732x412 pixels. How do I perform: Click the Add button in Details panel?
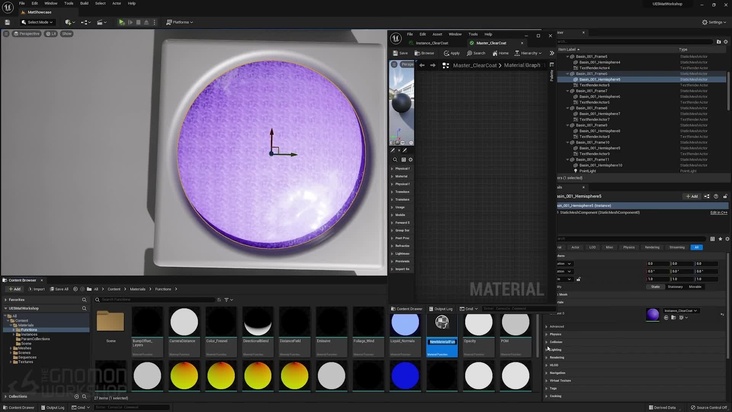(690, 196)
